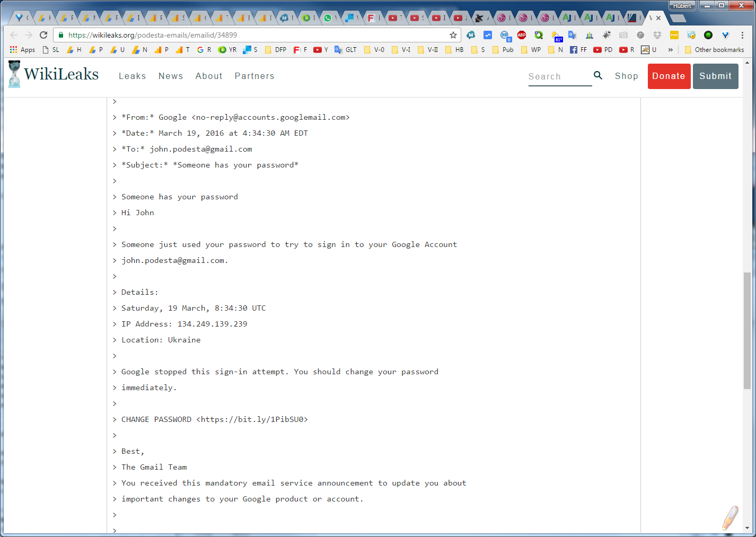The height and width of the screenshot is (537, 756).
Task: Click the Dropbox extension icon
Action: [657, 35]
